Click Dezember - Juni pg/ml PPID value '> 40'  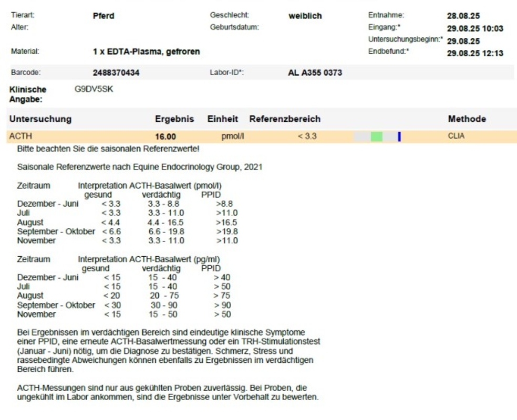pos(222,277)
